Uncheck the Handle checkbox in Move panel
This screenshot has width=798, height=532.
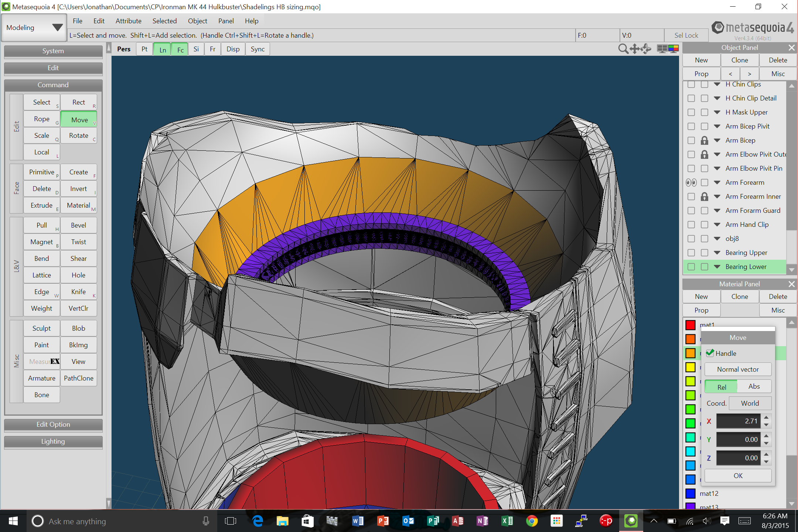tap(710, 353)
